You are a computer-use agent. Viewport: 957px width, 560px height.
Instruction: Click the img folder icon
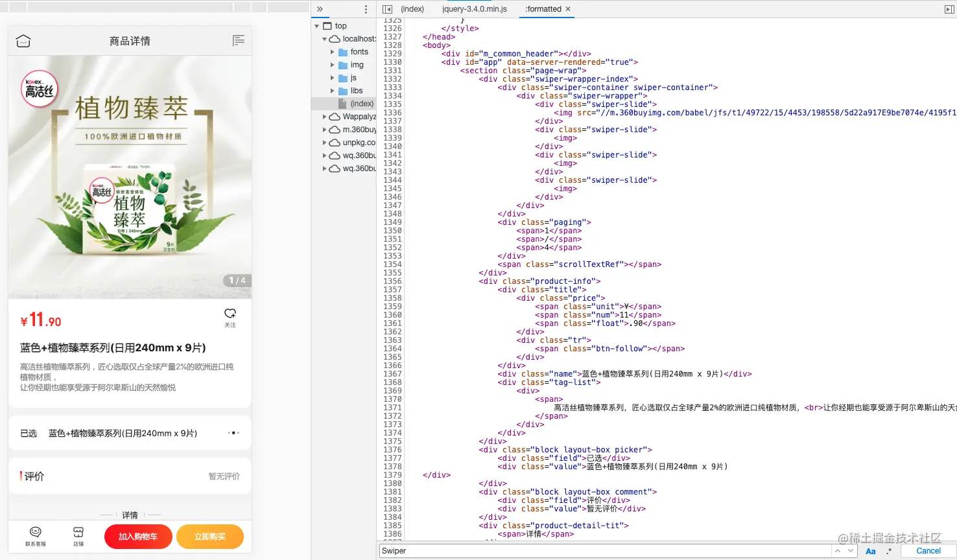[343, 65]
